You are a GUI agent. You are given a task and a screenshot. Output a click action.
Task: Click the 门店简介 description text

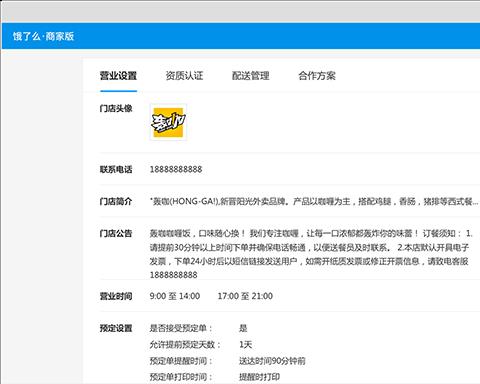click(x=315, y=201)
